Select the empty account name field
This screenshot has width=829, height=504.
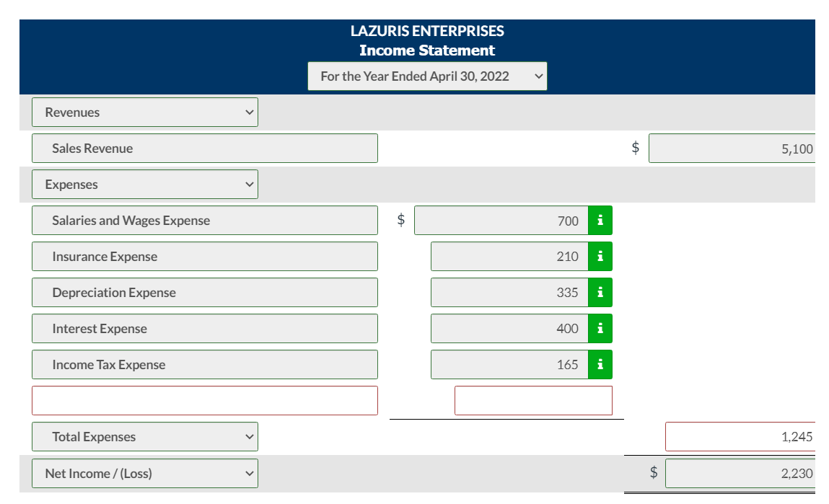pyautogui.click(x=204, y=399)
